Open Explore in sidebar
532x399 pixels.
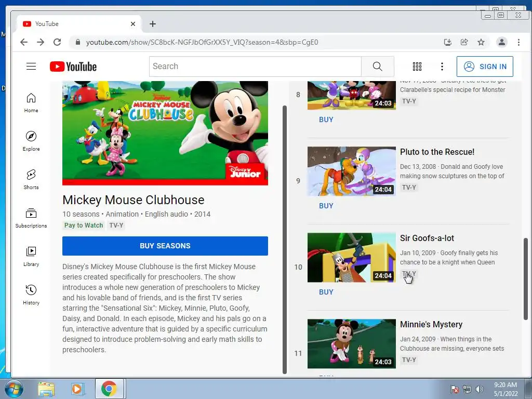[x=31, y=141]
